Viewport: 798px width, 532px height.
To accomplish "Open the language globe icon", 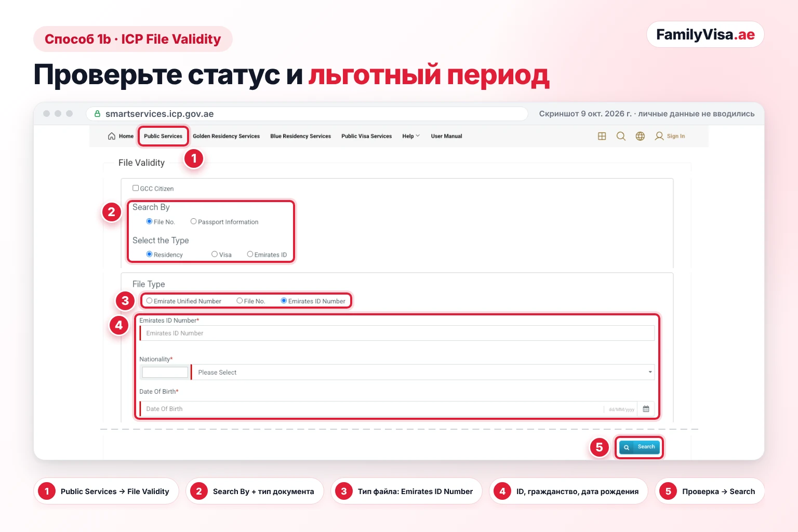I will pos(640,136).
